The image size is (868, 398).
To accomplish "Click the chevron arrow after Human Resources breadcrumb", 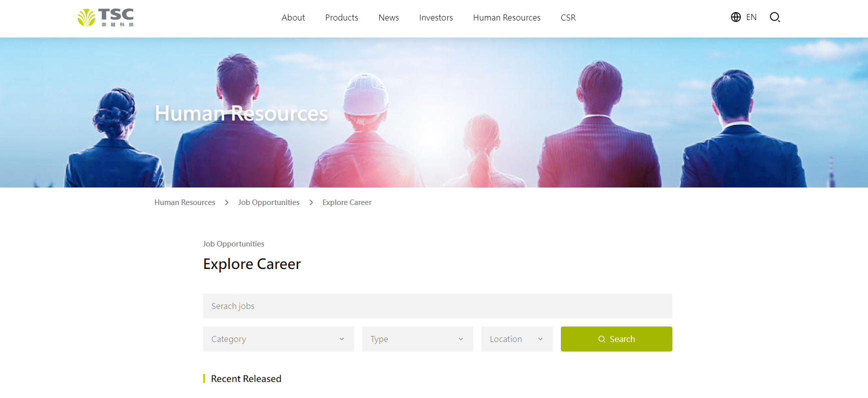I will (x=227, y=202).
